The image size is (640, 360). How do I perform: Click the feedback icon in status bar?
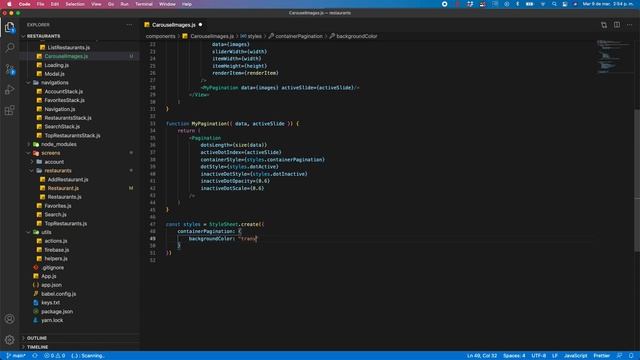pos(619,356)
